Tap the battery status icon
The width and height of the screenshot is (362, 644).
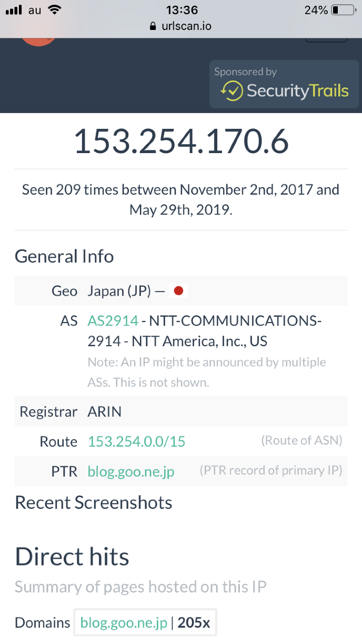343,10
